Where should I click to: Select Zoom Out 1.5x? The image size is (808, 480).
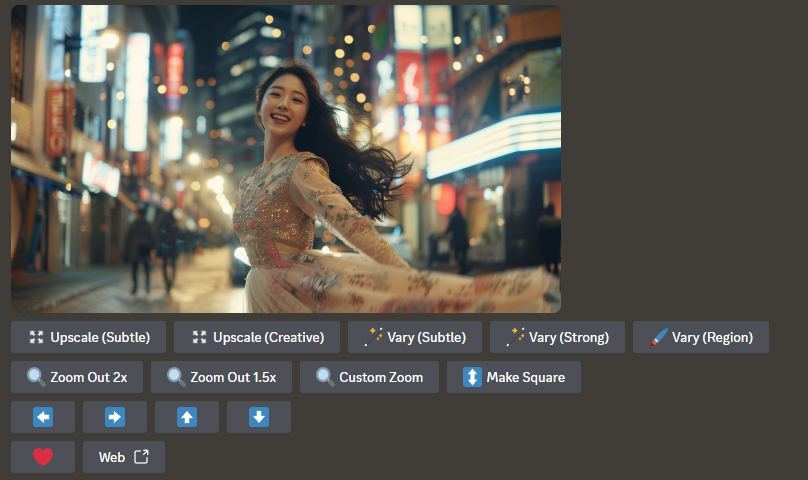click(x=221, y=377)
